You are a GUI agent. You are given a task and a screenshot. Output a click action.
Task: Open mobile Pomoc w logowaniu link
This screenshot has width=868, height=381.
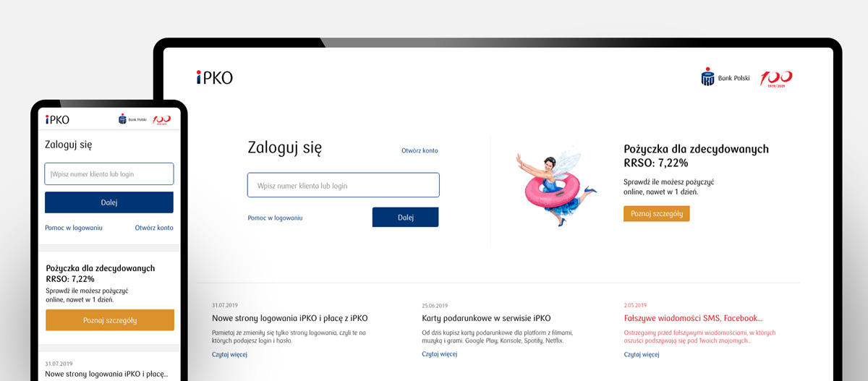74,228
